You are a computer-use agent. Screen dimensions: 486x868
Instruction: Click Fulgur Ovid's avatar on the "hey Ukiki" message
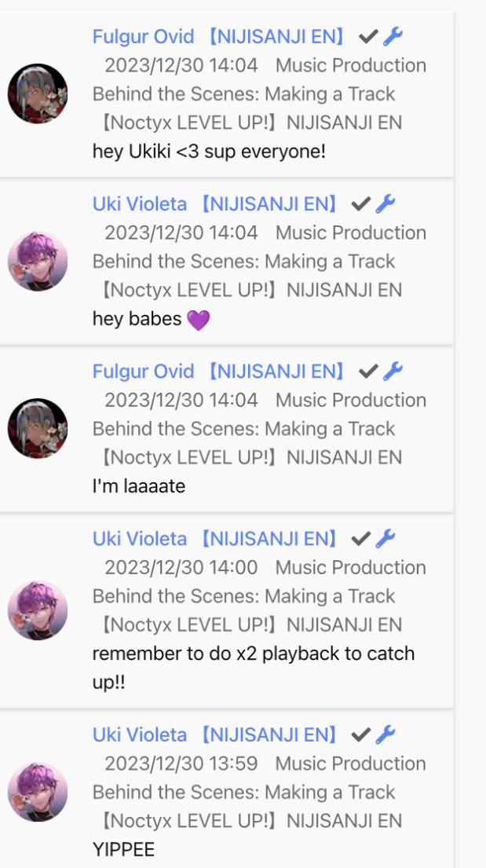click(38, 93)
